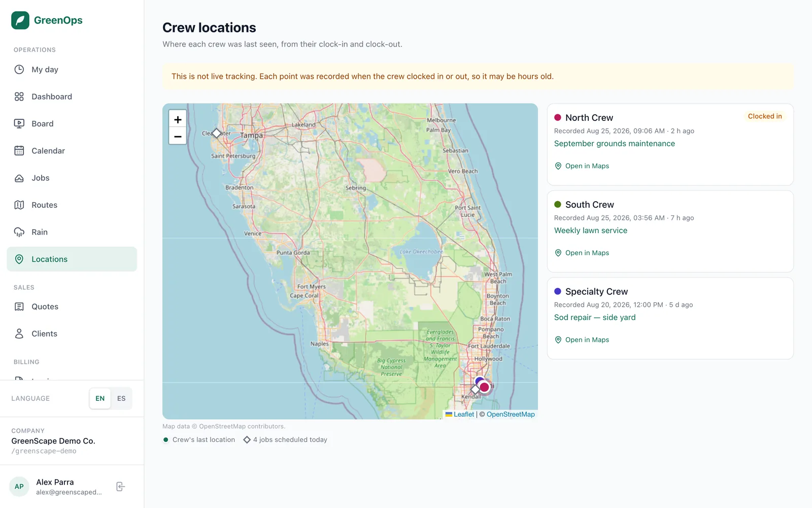
Task: Click the Crew locations heading
Action: click(x=209, y=27)
